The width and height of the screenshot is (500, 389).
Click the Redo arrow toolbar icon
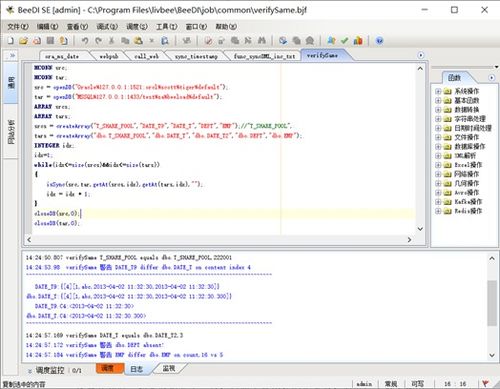pyautogui.click(x=98, y=41)
